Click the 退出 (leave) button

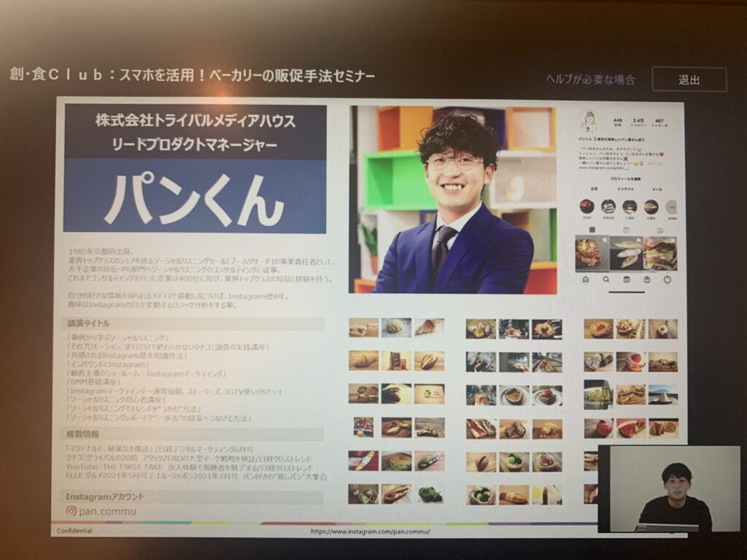[x=689, y=79]
